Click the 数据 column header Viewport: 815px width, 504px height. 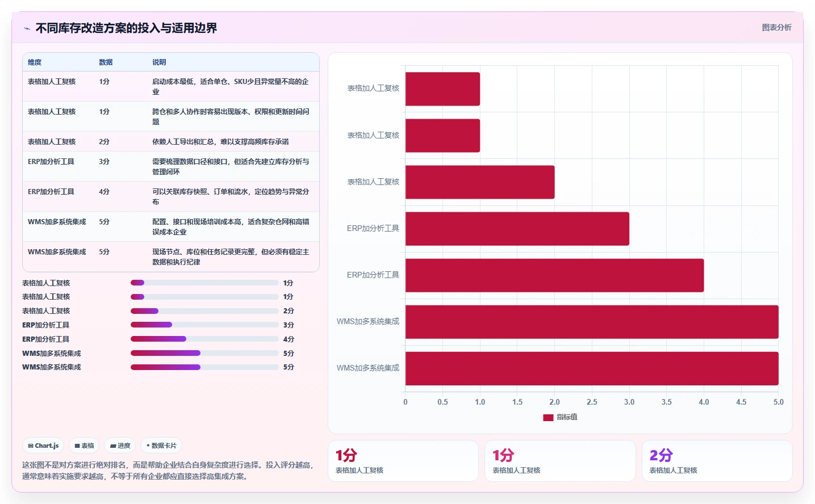[x=106, y=62]
